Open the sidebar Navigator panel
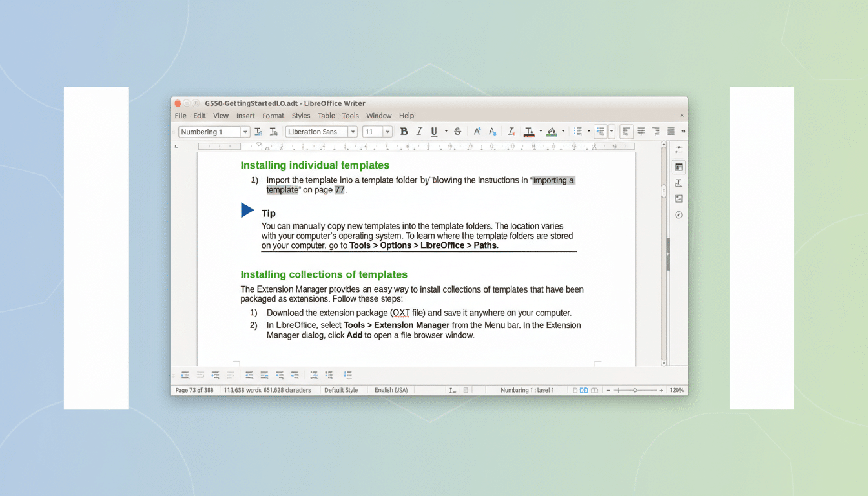868x496 pixels. pyautogui.click(x=679, y=215)
